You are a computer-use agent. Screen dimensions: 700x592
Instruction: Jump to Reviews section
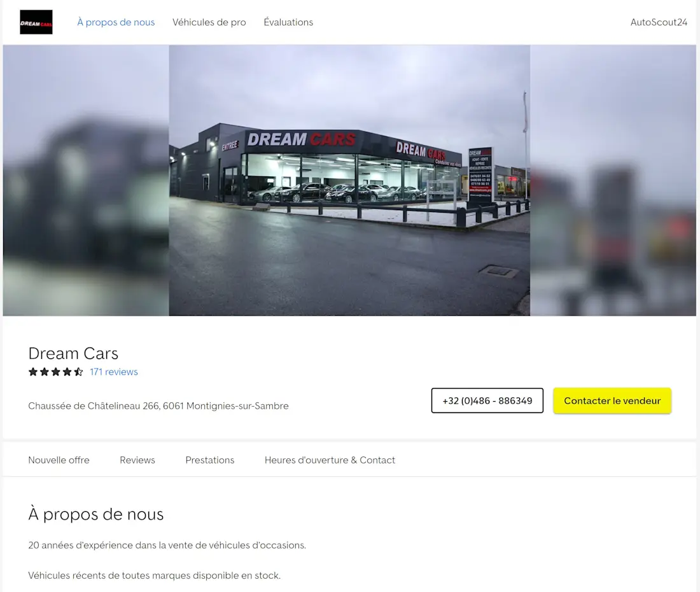(x=137, y=460)
